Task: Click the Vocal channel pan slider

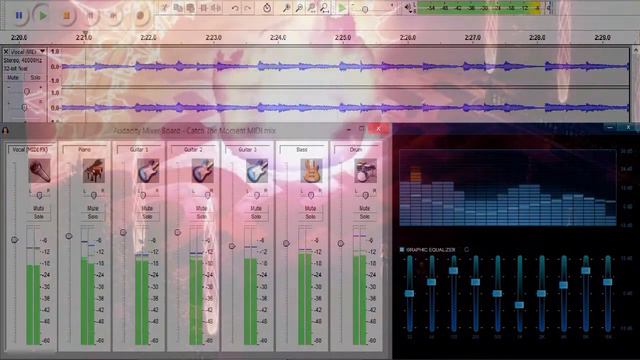Action: click(40, 195)
